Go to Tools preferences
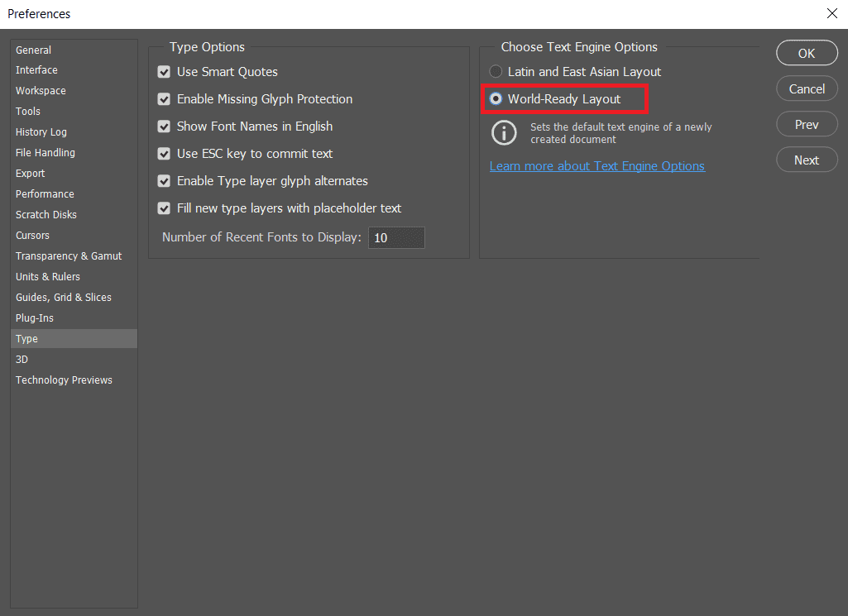848x616 pixels. click(x=74, y=112)
